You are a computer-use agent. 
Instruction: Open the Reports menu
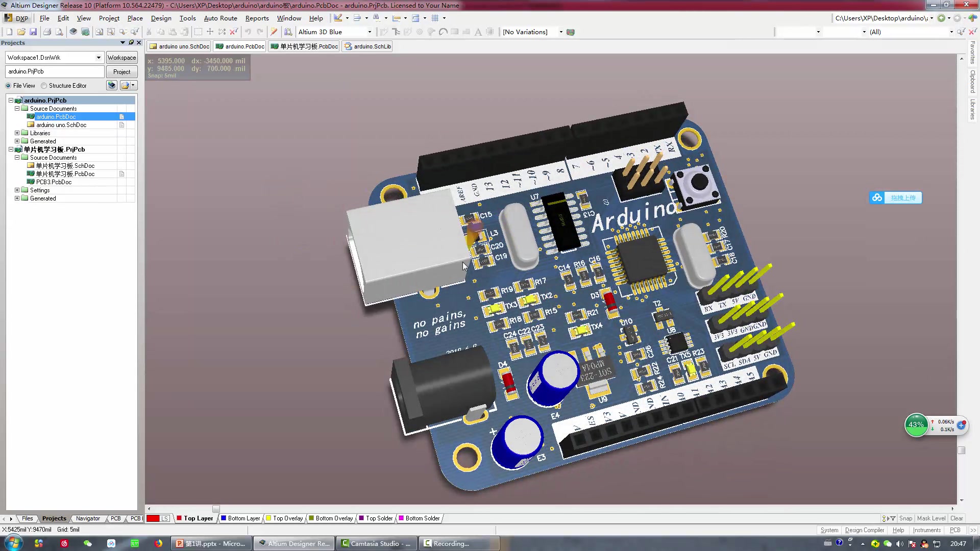pyautogui.click(x=257, y=18)
